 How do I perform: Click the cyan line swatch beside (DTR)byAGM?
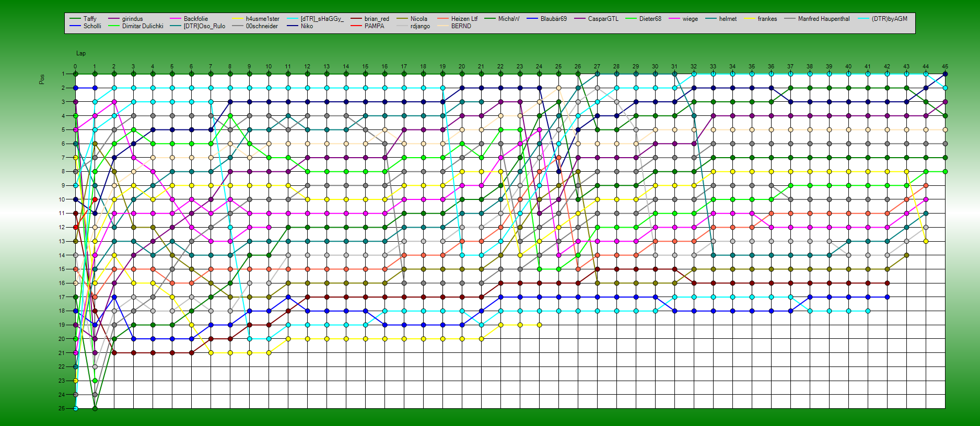863,19
